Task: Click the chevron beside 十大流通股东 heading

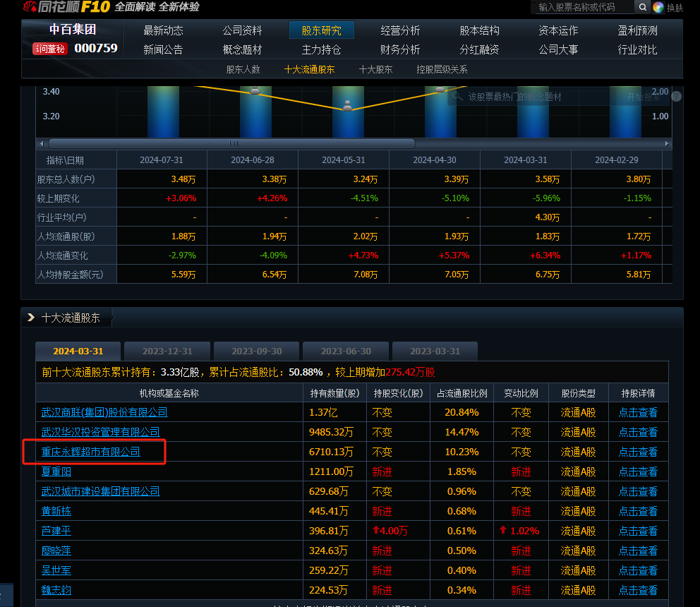Action: pyautogui.click(x=31, y=318)
